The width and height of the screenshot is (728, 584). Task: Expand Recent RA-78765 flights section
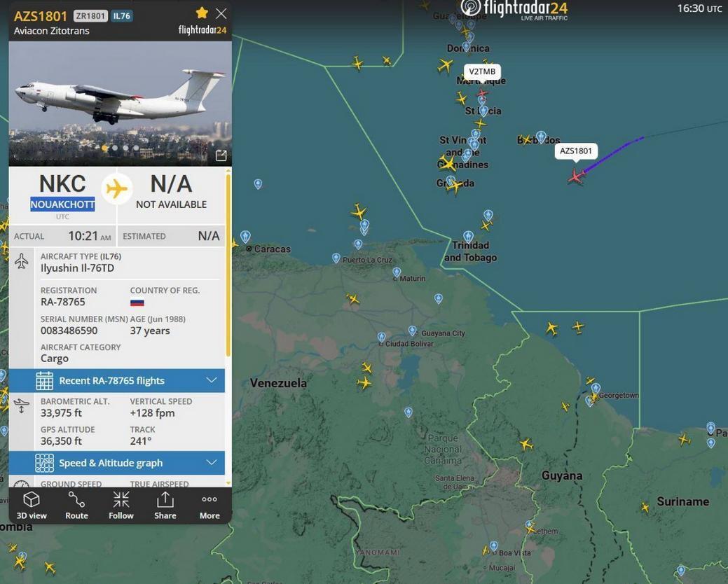(x=117, y=380)
